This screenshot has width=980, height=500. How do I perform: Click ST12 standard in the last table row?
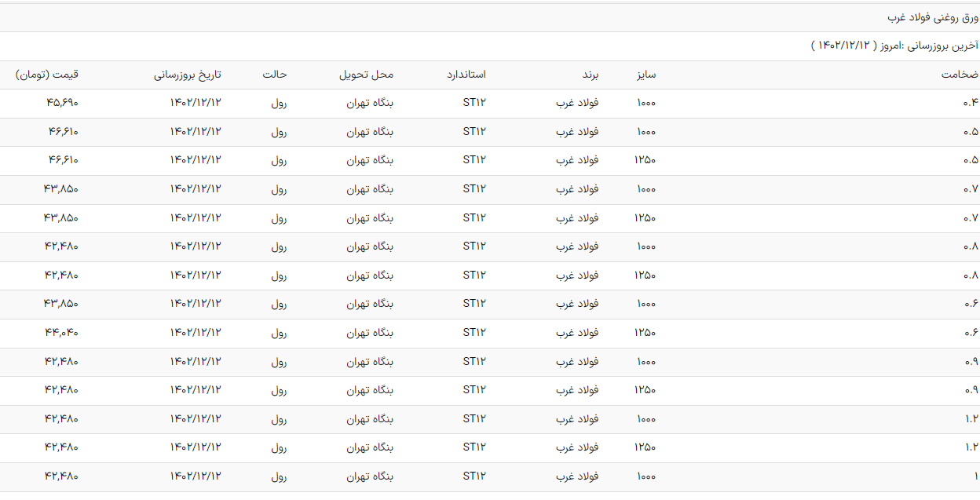(x=474, y=476)
